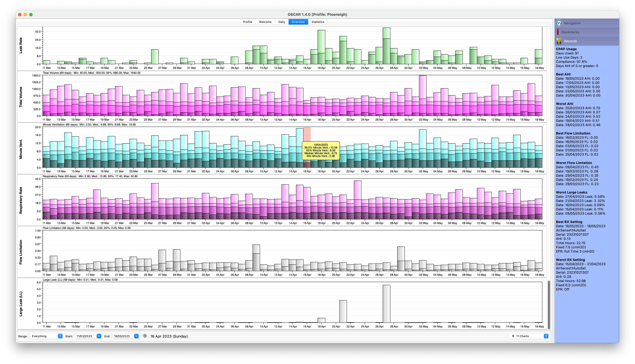Open the End date calendar dropdown arrow
Screen dimensions: 635x364
[136, 336]
